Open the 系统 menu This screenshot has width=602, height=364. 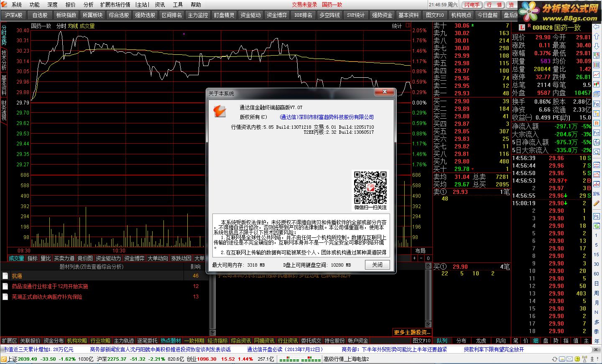(17, 5)
